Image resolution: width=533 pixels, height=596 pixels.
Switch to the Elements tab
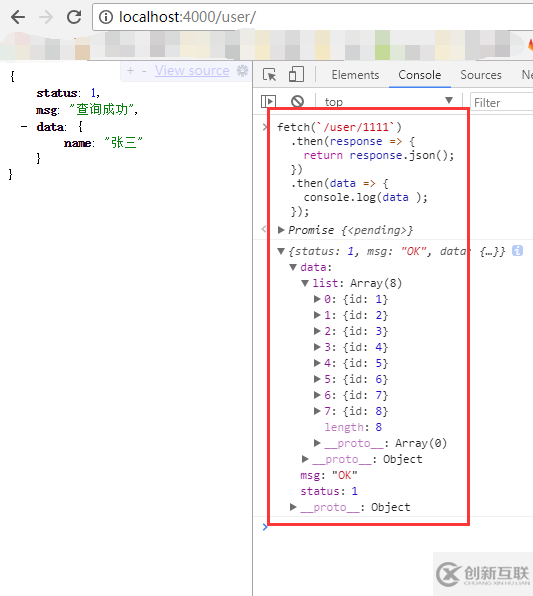pyautogui.click(x=355, y=75)
